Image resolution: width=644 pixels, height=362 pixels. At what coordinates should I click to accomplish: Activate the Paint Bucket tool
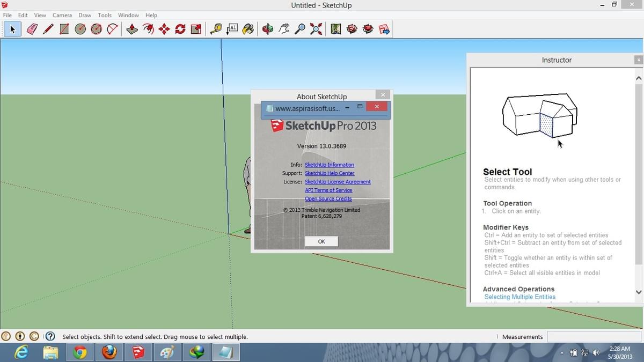click(248, 29)
